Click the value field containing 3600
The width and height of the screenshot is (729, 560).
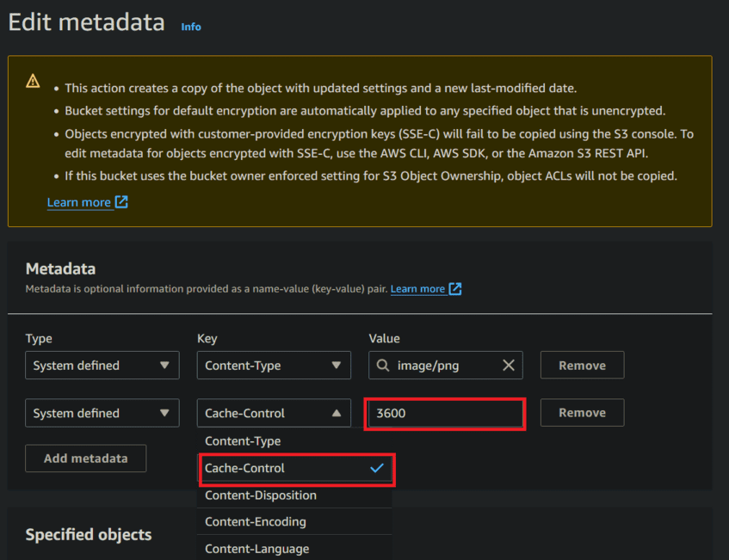[x=445, y=413]
